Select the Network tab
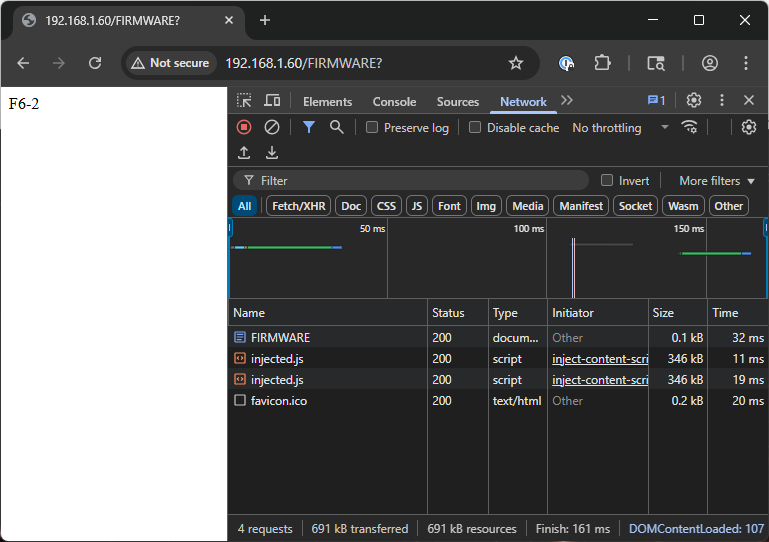The image size is (769, 542). (523, 102)
